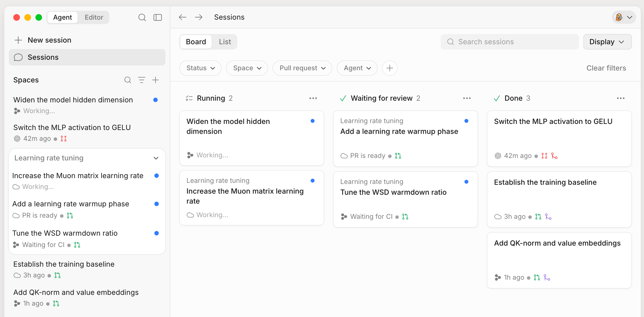
Task: Click the Search sessions input field
Action: tap(510, 42)
